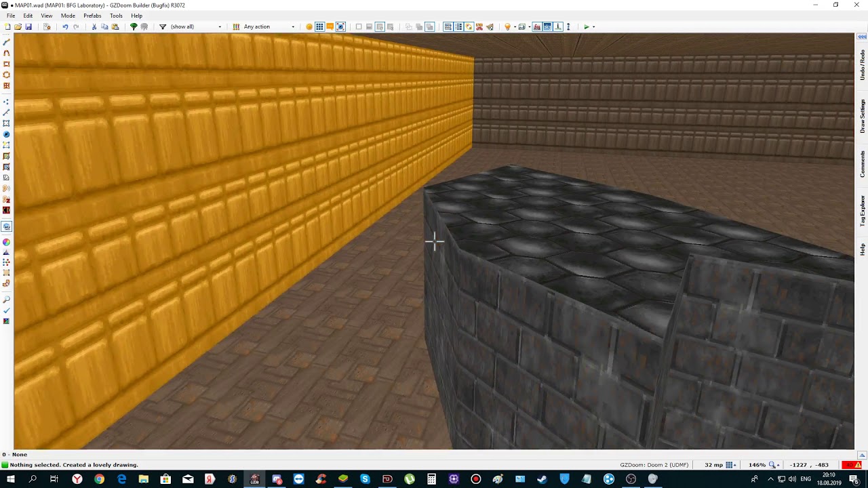868x488 pixels.
Task: Toggle the dotted snap grid button
Action: coord(458,26)
